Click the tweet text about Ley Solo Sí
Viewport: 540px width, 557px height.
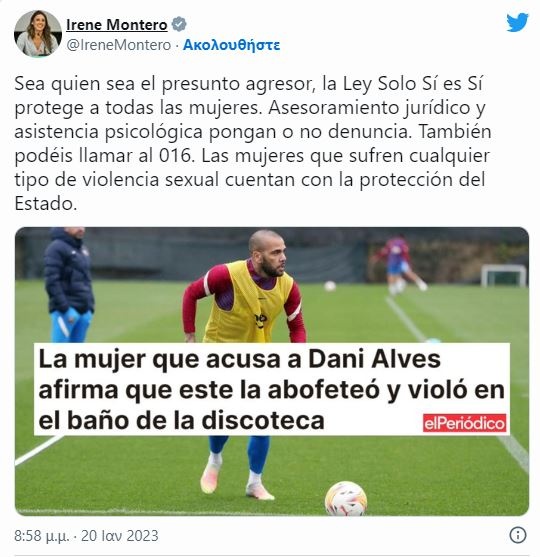[x=253, y=144]
